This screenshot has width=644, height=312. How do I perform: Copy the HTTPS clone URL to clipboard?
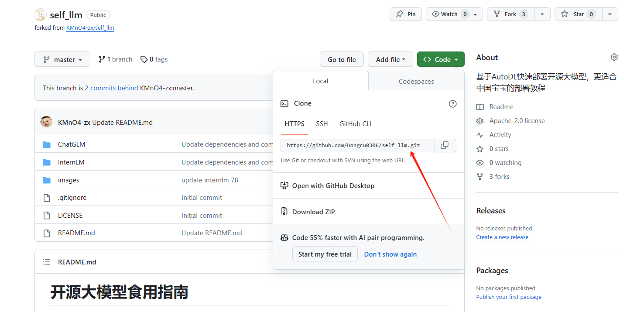(x=445, y=145)
